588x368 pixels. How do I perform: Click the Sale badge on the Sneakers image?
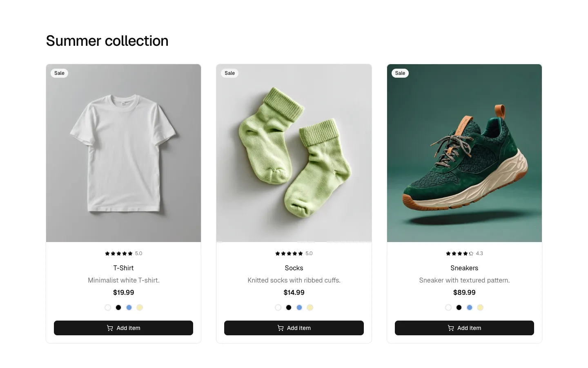point(400,73)
